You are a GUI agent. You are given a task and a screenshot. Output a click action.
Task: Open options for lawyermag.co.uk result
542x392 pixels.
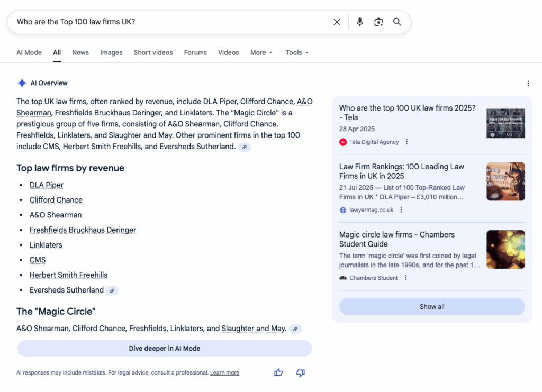tap(401, 210)
